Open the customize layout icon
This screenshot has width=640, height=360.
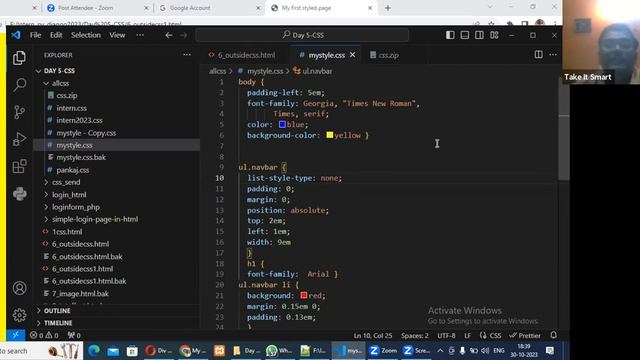(x=494, y=35)
